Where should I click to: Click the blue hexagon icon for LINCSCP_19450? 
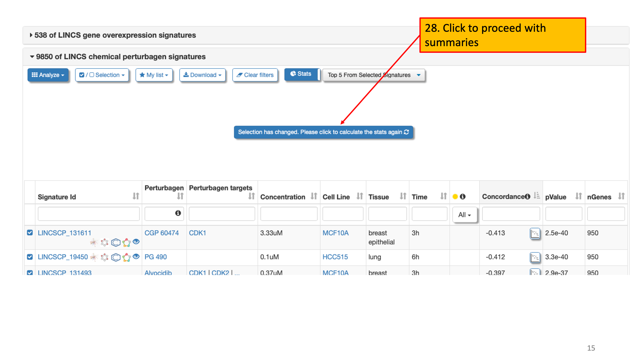pos(116,257)
